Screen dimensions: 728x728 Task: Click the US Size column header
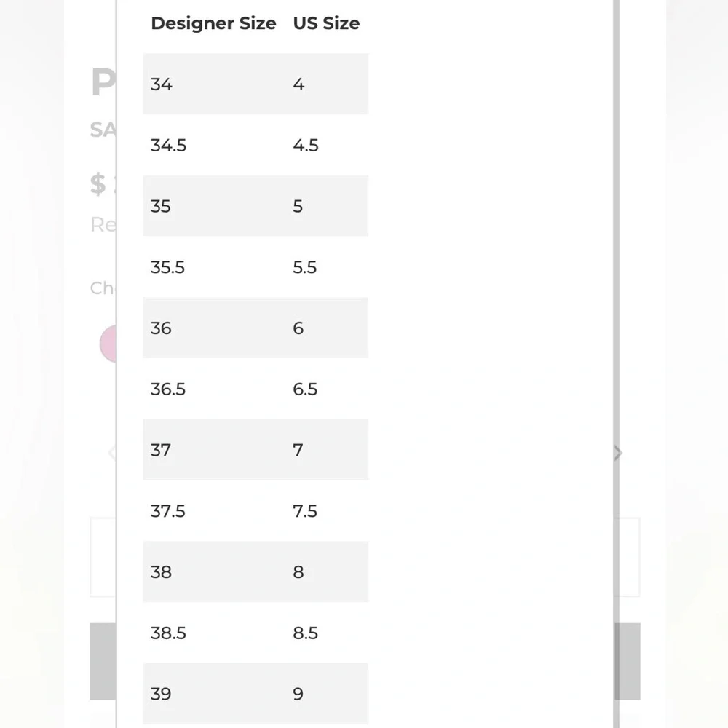pyautogui.click(x=326, y=23)
